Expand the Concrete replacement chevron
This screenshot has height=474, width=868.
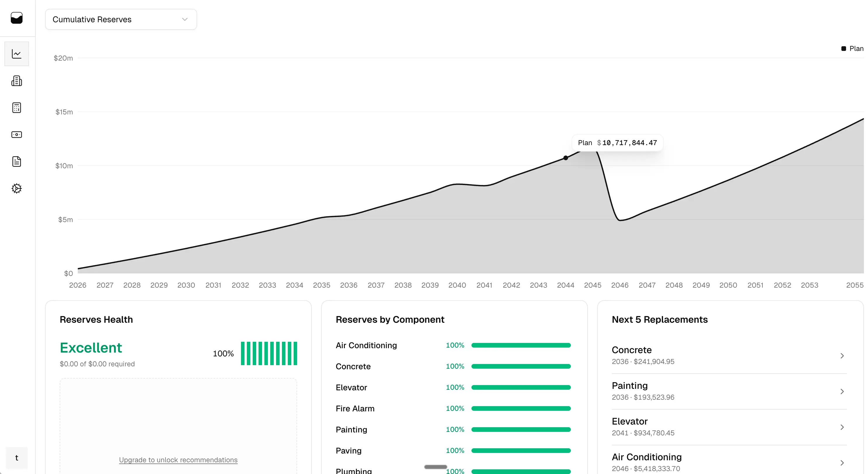tap(842, 356)
